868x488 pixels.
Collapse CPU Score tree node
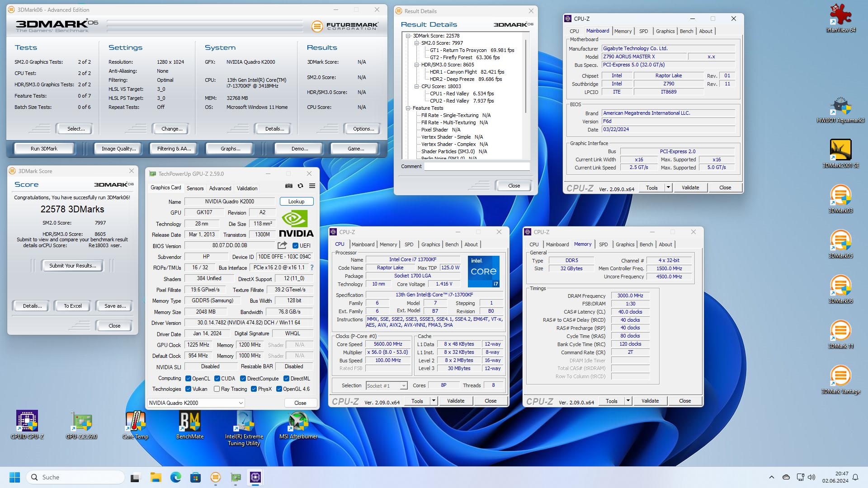tap(417, 86)
